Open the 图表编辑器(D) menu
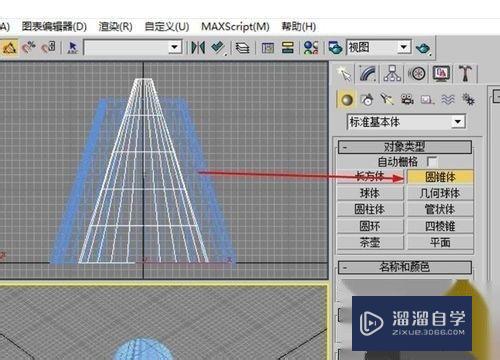Screen dimensions: 500x360 coord(54,26)
